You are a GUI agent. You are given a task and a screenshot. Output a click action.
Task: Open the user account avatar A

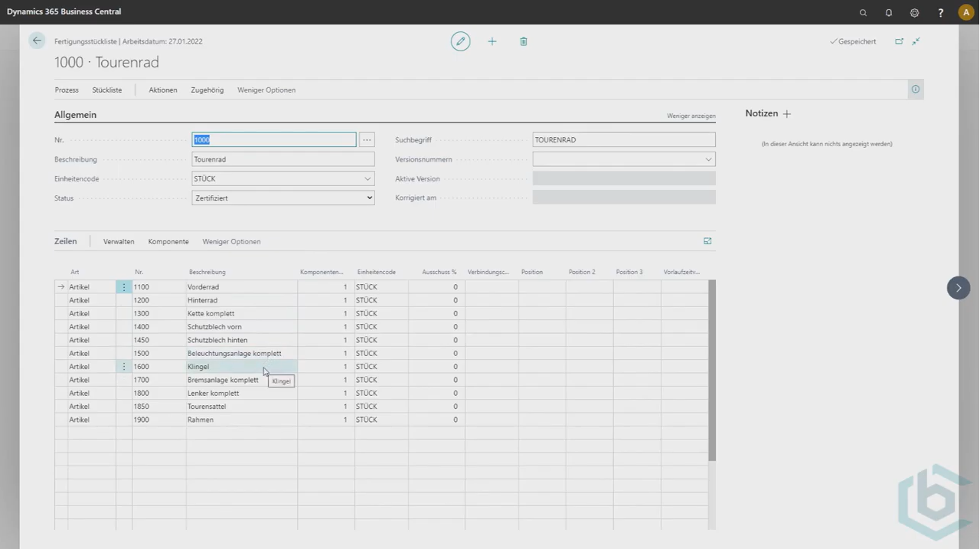click(965, 12)
